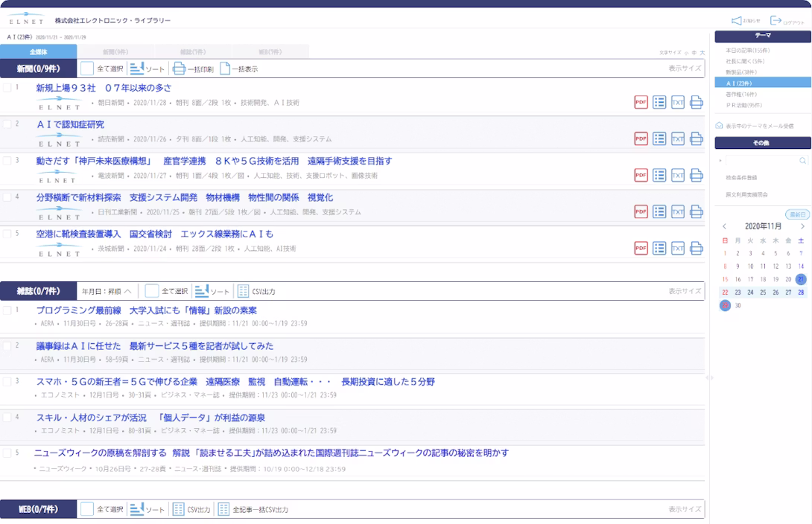Click CSV出力 icon in 雑誌 toolbar

click(243, 291)
